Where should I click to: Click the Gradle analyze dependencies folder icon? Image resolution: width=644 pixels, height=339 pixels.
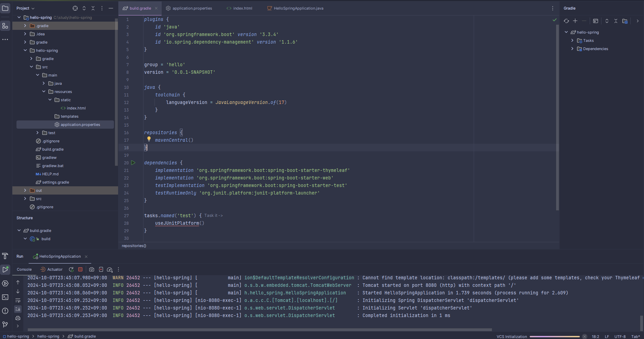(x=625, y=21)
